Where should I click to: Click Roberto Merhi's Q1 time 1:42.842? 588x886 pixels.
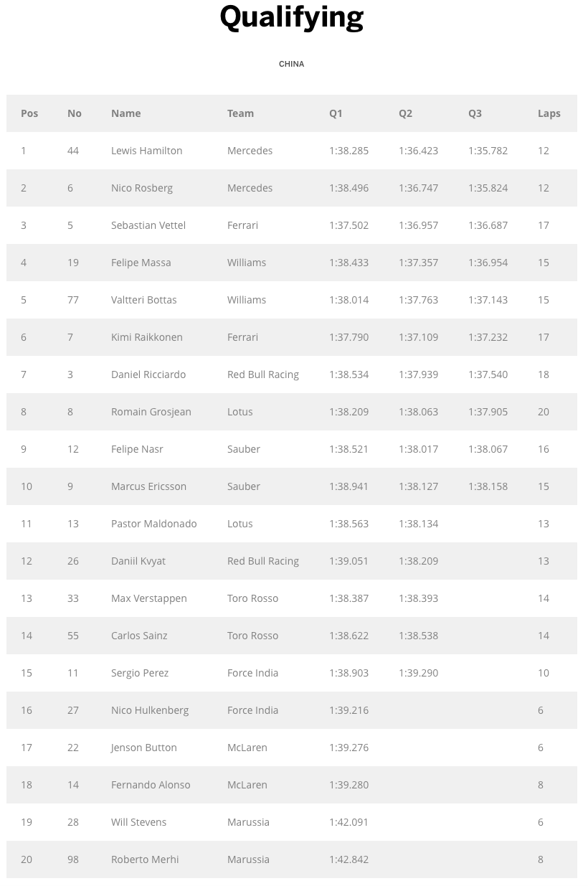(348, 859)
